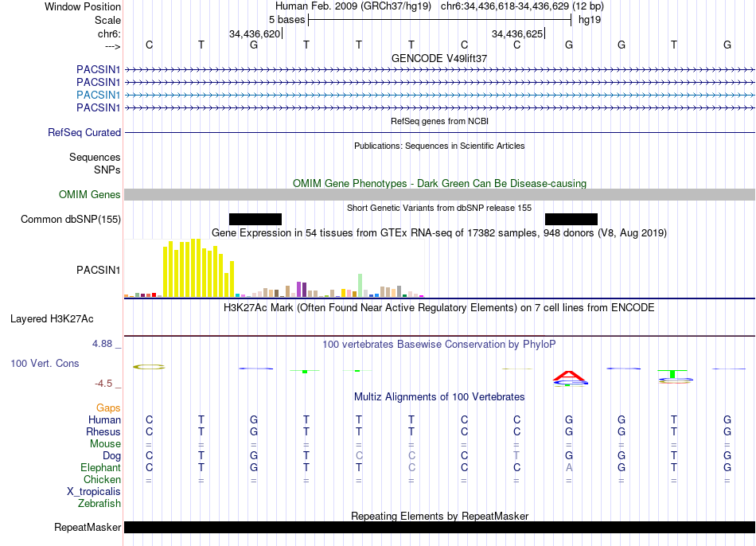
Task: Click the RefSeq genes from NCBI title
Action: (439, 121)
